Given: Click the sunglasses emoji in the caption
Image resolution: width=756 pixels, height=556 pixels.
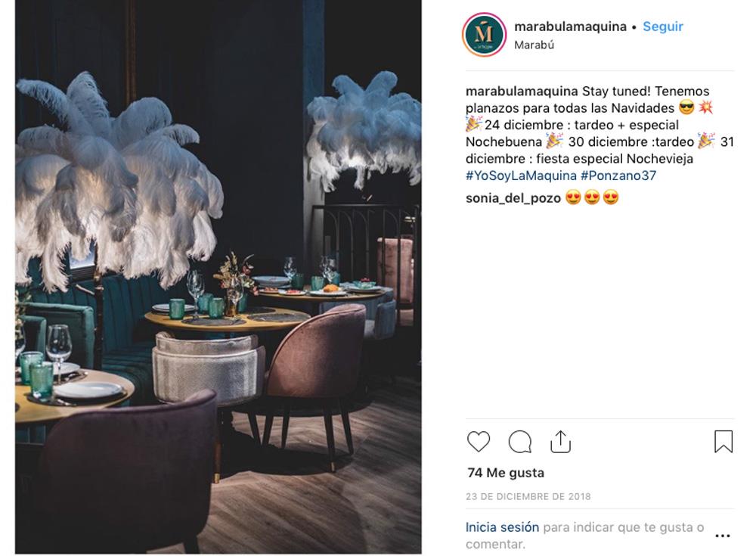Looking at the screenshot, I should tap(686, 107).
